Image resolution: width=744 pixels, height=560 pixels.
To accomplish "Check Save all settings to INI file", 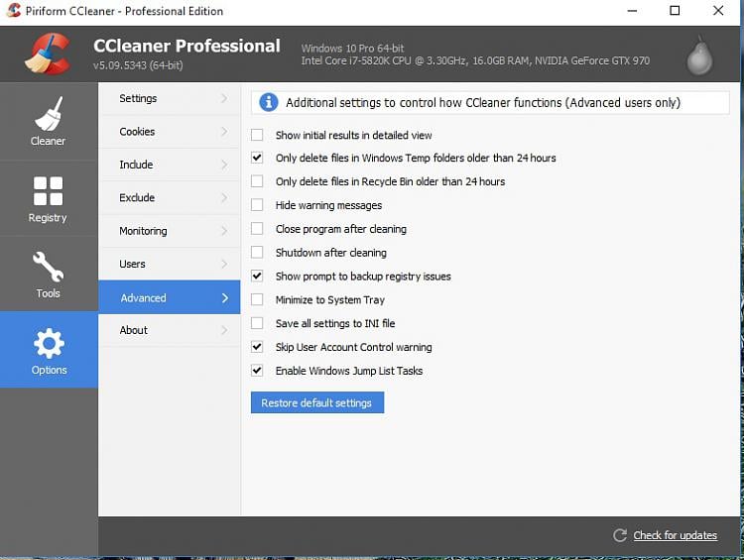I will tap(257, 323).
